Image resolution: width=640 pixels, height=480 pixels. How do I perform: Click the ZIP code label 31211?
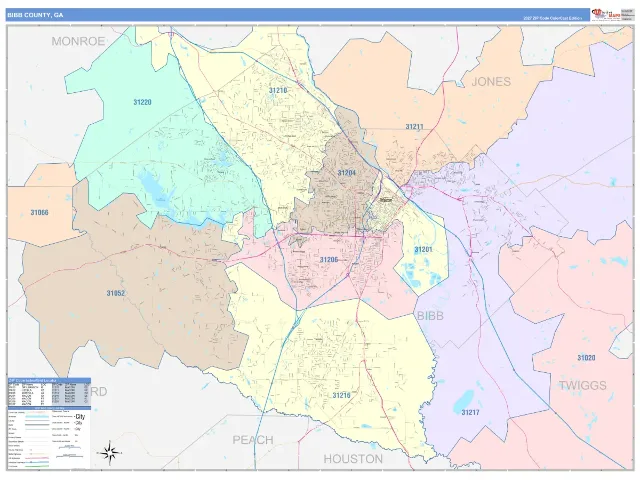[x=414, y=127]
